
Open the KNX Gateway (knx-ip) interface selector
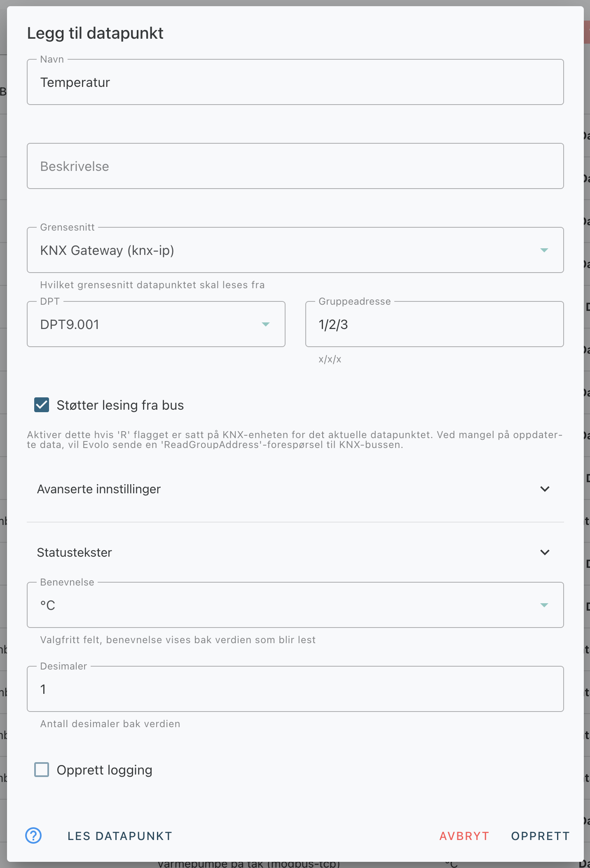(295, 250)
